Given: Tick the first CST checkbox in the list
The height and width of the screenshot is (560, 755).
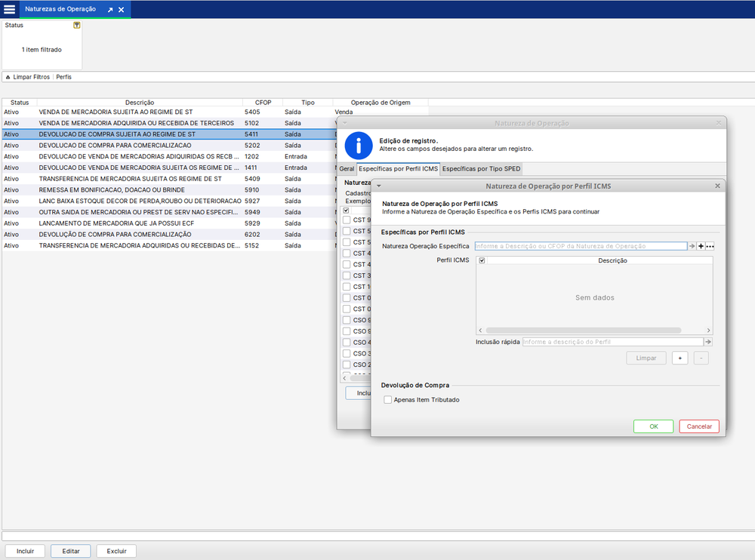Looking at the screenshot, I should [x=347, y=220].
